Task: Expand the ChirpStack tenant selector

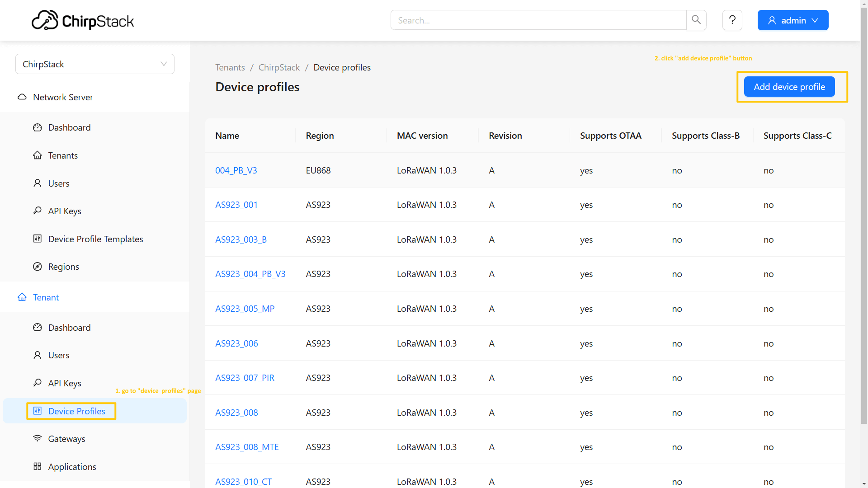Action: tap(95, 64)
